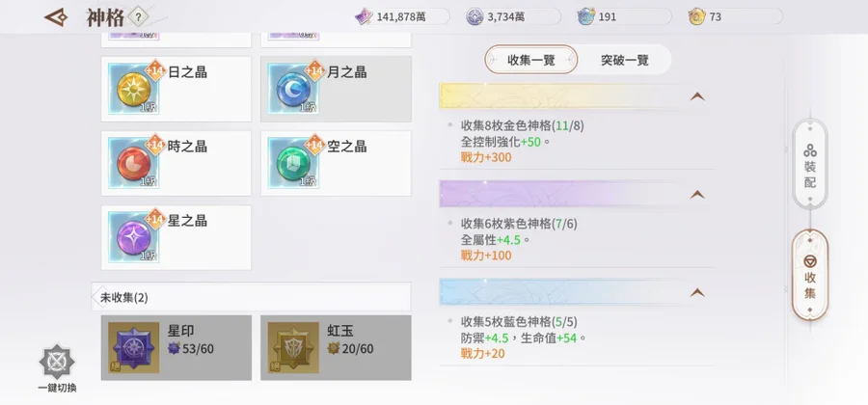
Task: Collapse the gold collection section
Action: click(x=697, y=96)
